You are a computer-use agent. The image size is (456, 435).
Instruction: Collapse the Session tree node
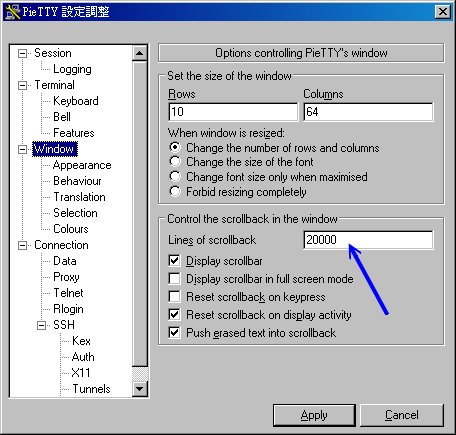pos(22,53)
